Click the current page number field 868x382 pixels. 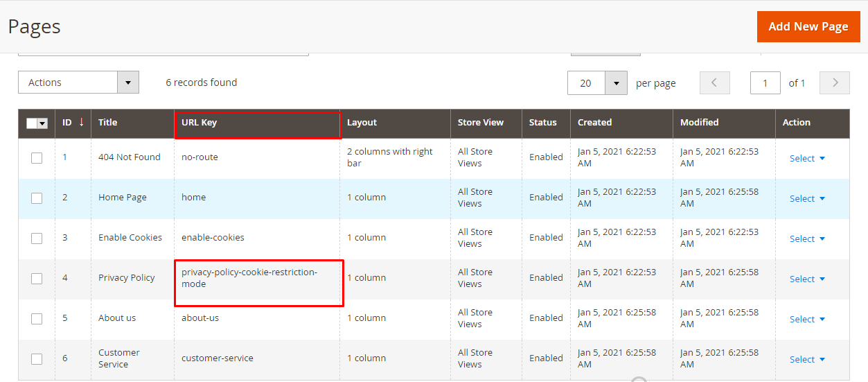765,83
